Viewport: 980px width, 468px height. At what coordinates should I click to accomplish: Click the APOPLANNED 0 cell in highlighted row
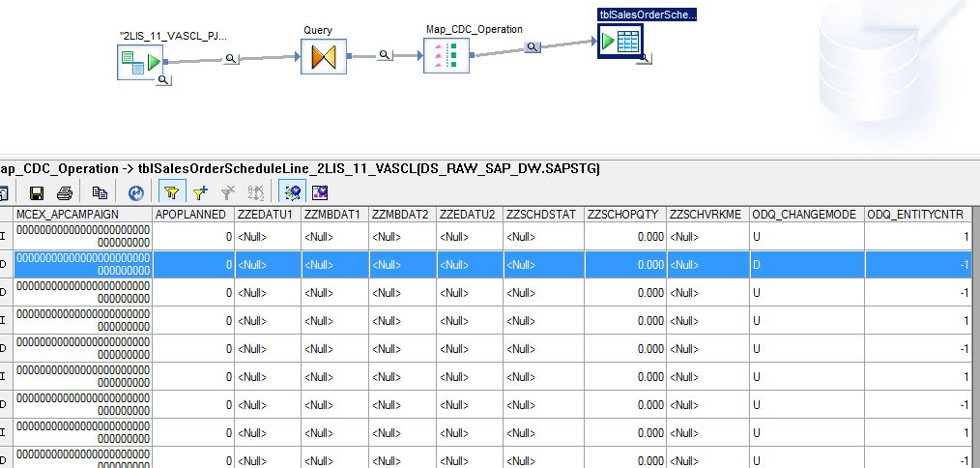[194, 265]
